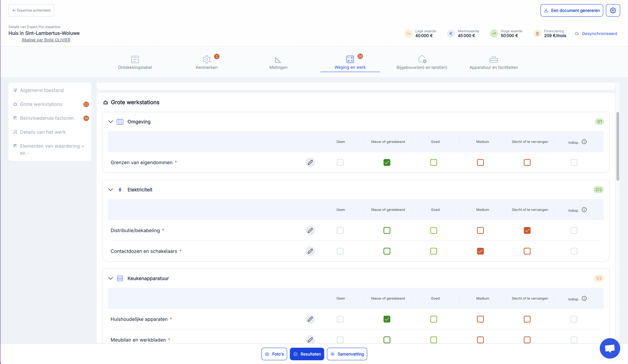The width and height of the screenshot is (628, 364).
Task: Open the chat support bubble
Action: coord(610,348)
